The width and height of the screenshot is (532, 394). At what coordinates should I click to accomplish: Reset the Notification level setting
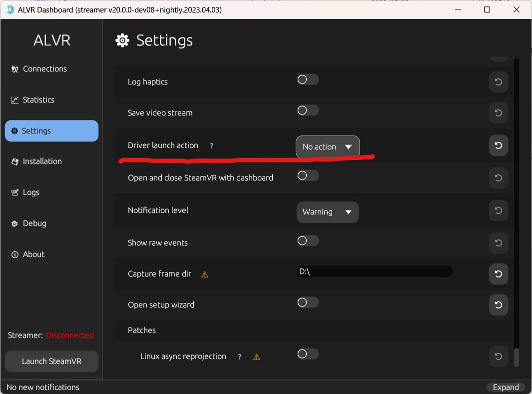tap(498, 210)
